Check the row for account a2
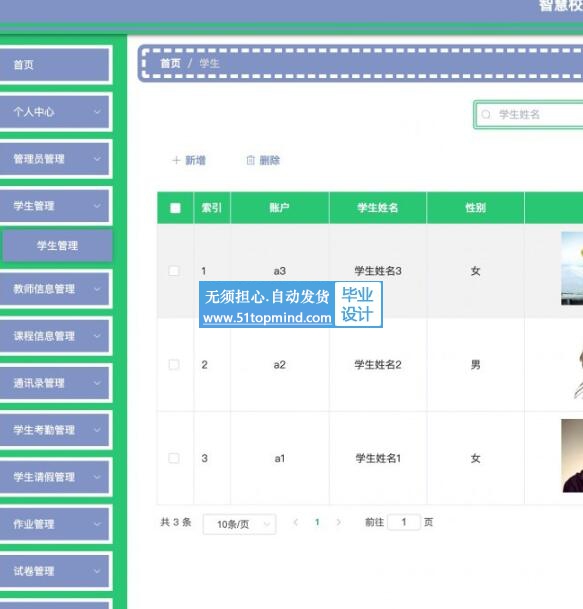The height and width of the screenshot is (609, 583). pyautogui.click(x=174, y=364)
